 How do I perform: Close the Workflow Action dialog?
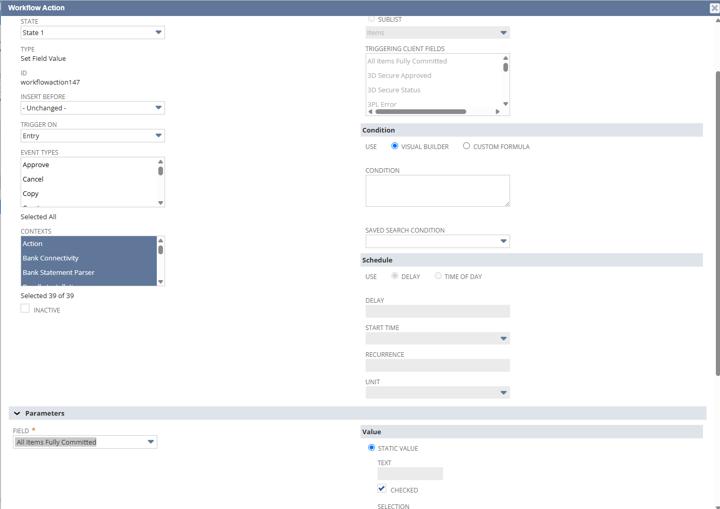pos(714,8)
